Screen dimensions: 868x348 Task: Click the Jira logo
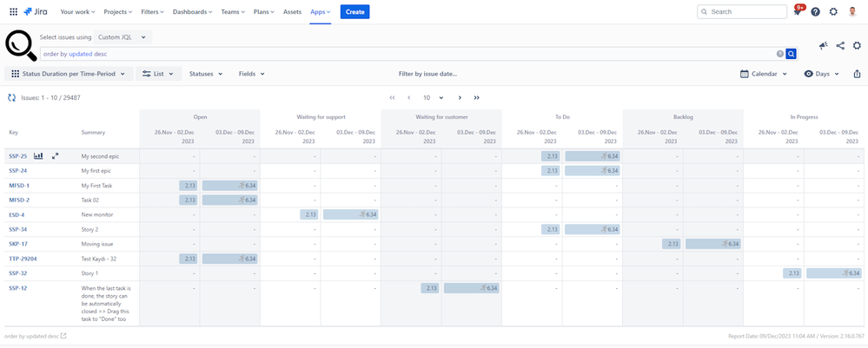click(x=36, y=11)
